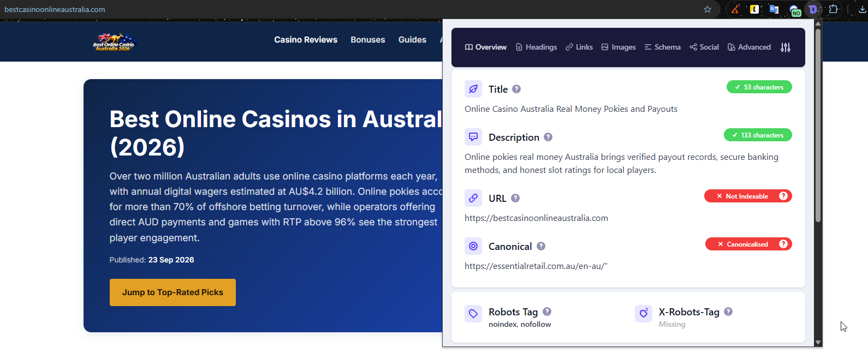Click the question mark on Canonicalised badge
Screen dimensions: 868x353
point(783,244)
